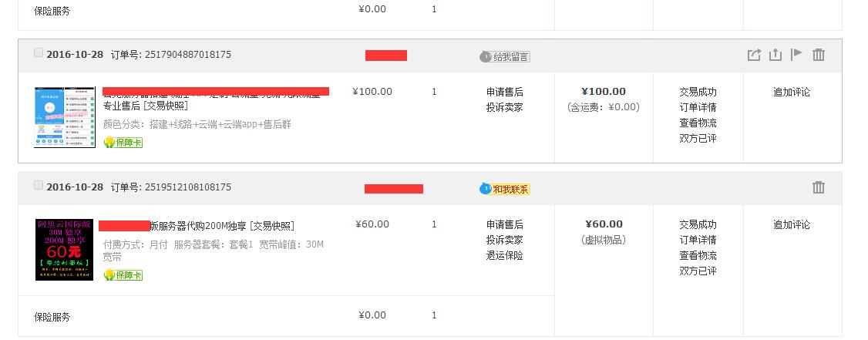Delete order 2519512108108175 via the trash icon
This screenshot has width=868, height=340.
(x=819, y=187)
